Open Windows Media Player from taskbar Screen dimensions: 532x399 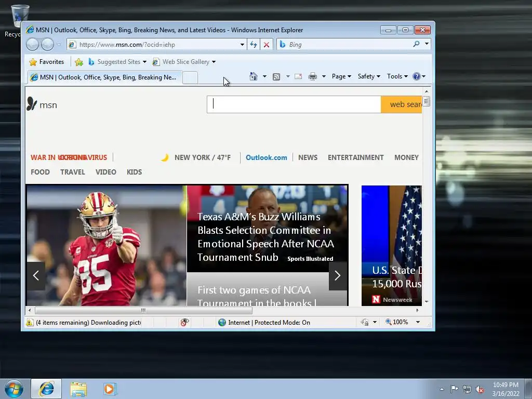pos(110,389)
